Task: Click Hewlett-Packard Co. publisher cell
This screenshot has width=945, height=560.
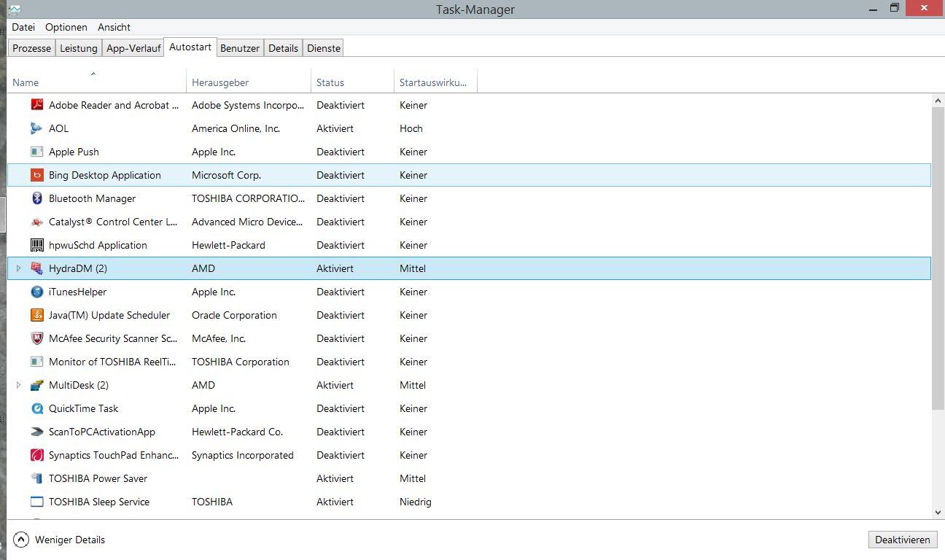Action: [237, 432]
